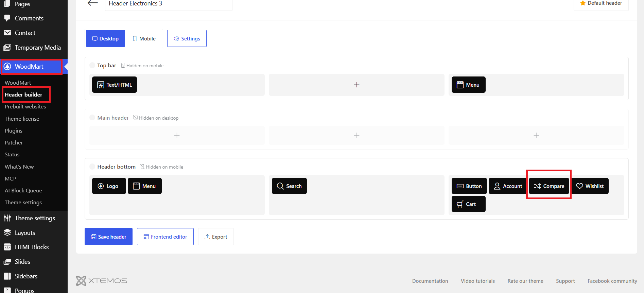Screen dimensions: 644x293
Task: Open Prebuilt websites submenu item
Action: (25, 106)
